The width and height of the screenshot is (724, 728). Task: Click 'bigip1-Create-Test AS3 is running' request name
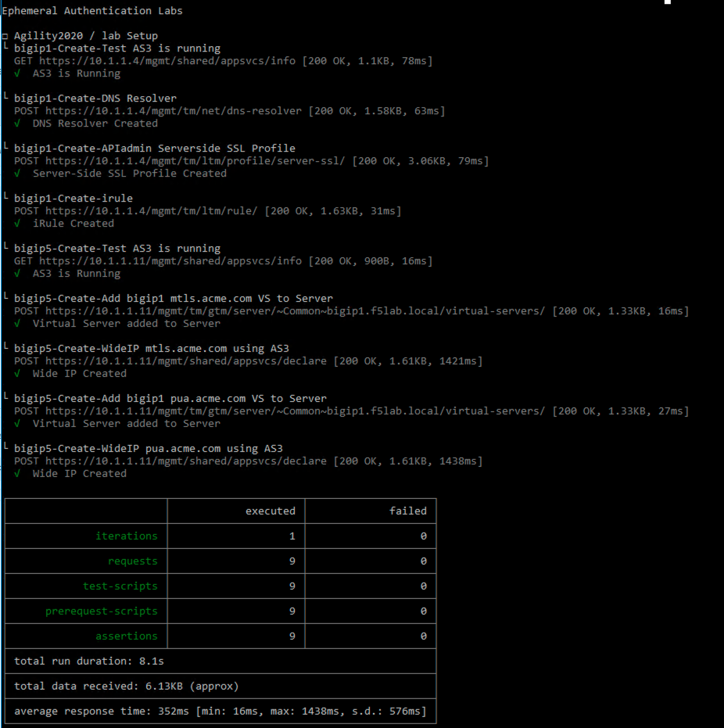click(x=117, y=48)
